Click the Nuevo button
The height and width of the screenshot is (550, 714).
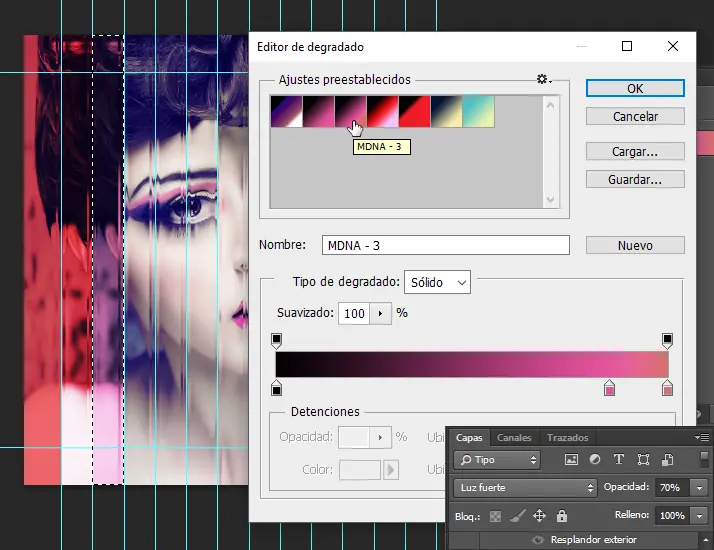[635, 245]
